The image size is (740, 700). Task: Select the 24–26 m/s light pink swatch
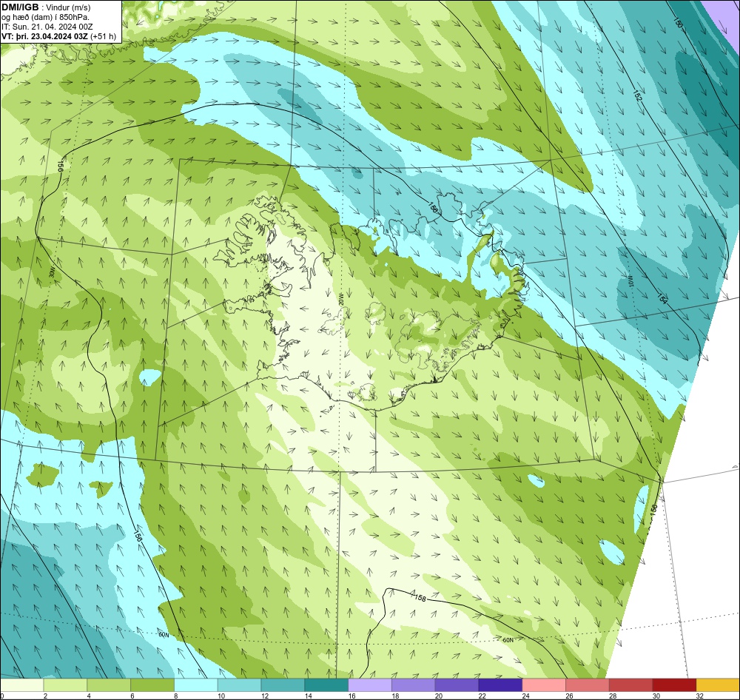(544, 685)
